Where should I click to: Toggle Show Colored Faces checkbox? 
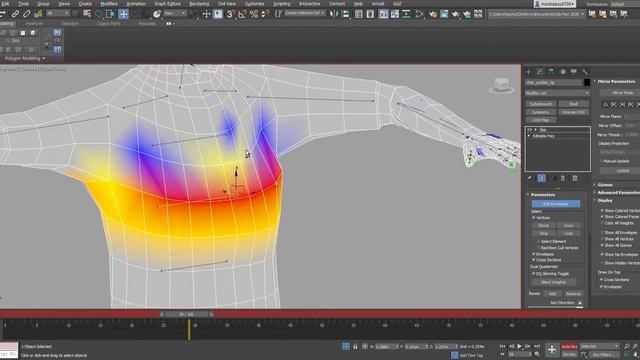point(602,217)
